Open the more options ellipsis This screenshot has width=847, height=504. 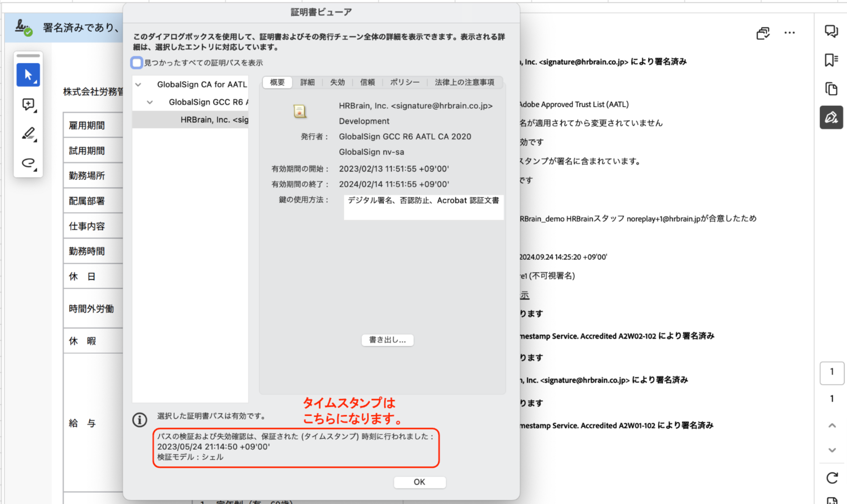(789, 33)
